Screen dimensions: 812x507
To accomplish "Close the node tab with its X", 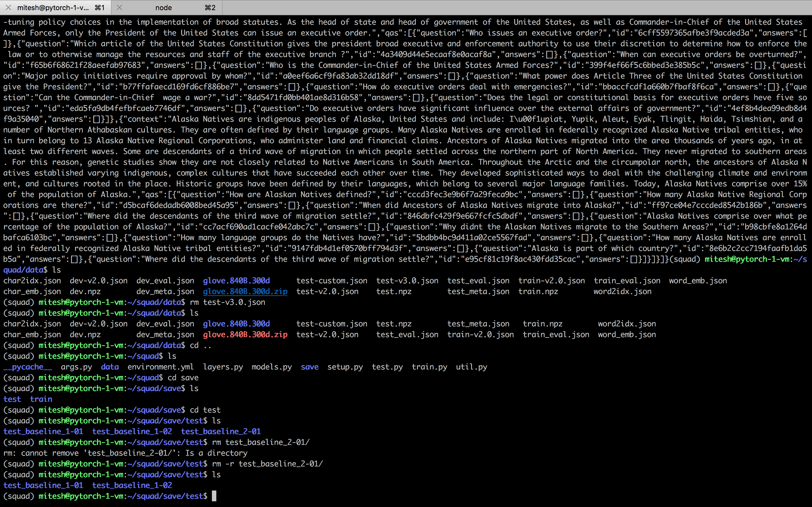I will pyautogui.click(x=119, y=7).
